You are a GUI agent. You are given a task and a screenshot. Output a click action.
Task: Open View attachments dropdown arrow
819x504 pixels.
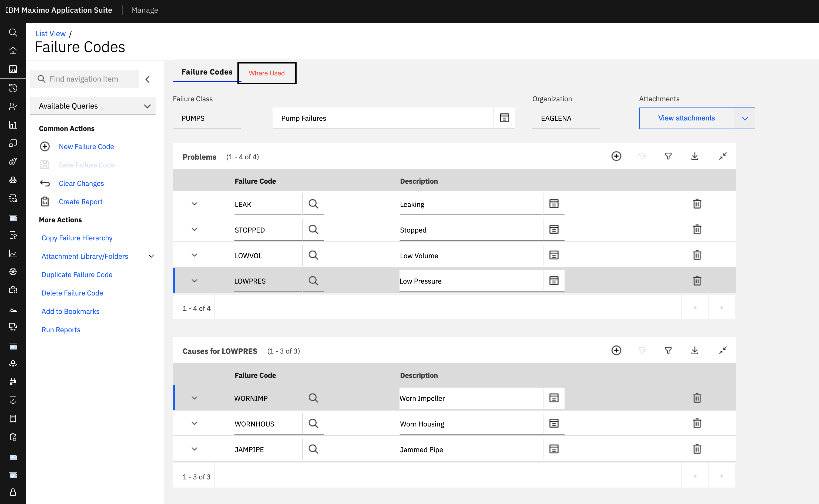pos(744,118)
